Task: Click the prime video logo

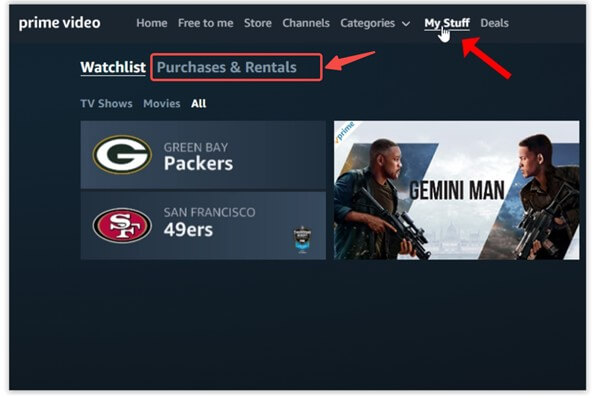Action: pos(59,23)
